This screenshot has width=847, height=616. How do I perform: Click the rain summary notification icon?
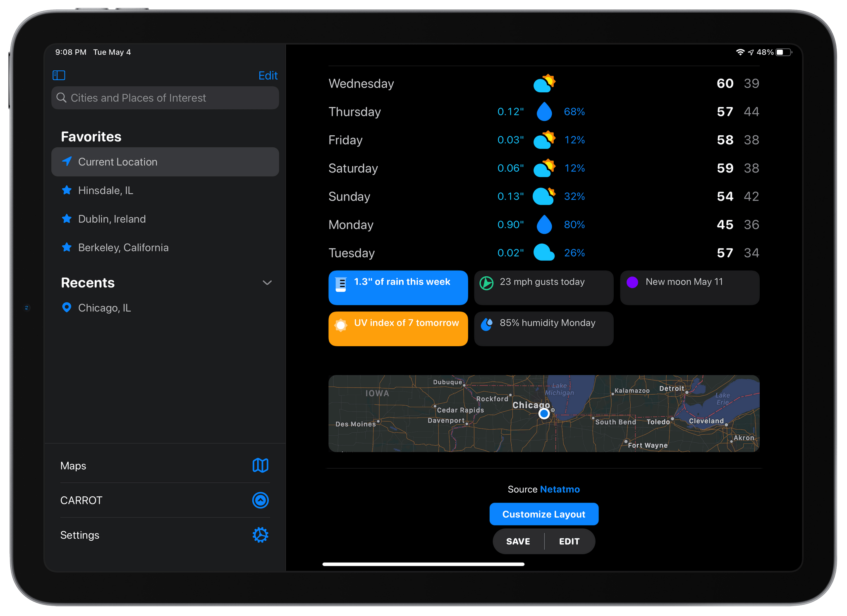[x=341, y=282]
